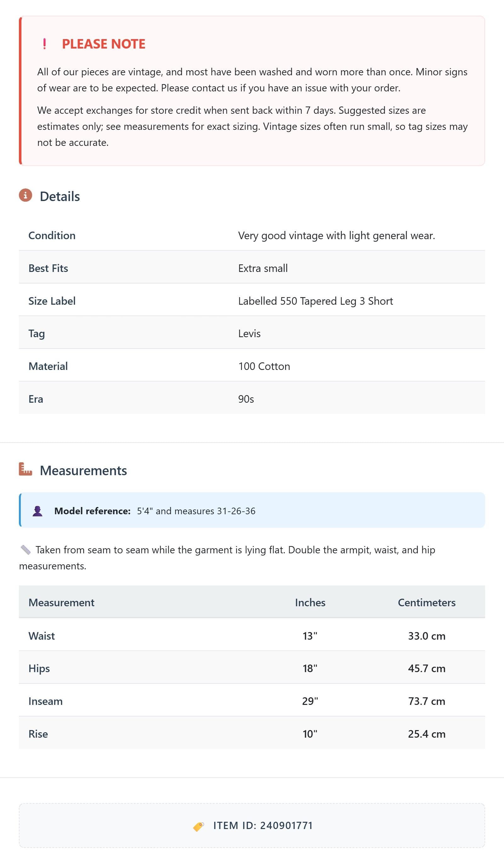This screenshot has width=504, height=864.
Task: Select the Condition row value text
Action: [x=336, y=236]
